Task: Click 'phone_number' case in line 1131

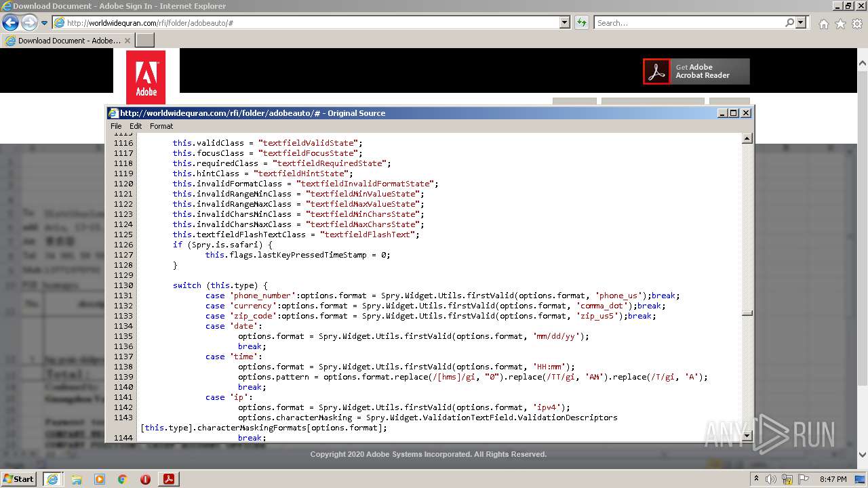Action: pyautogui.click(x=262, y=296)
